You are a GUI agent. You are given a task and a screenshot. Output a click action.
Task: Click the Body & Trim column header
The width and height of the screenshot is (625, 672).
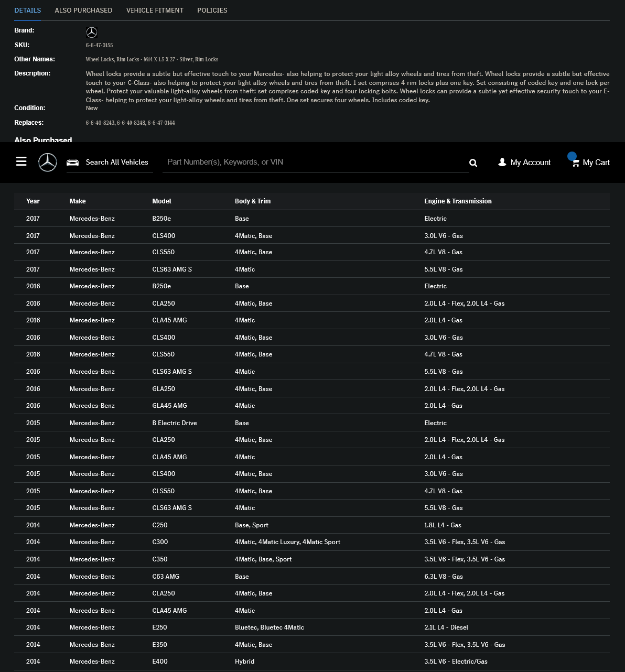pos(253,201)
